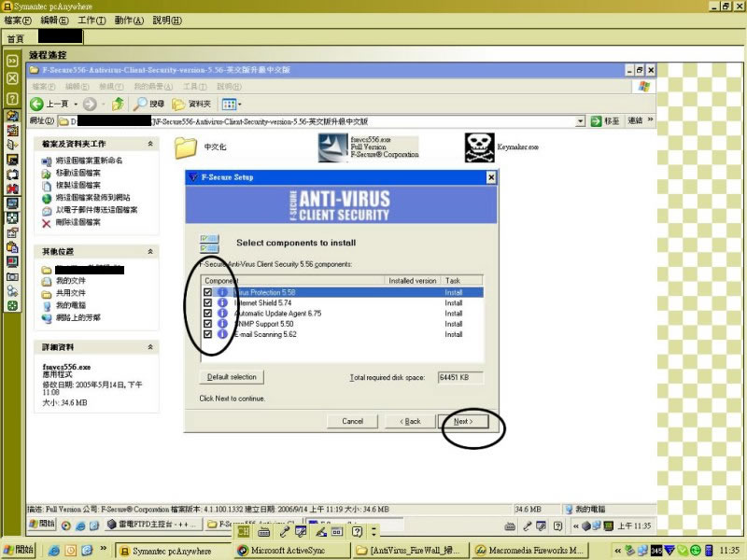This screenshot has height=560, width=747.
Task: Open pcAnywhere 說明(H) menu
Action: (x=167, y=20)
